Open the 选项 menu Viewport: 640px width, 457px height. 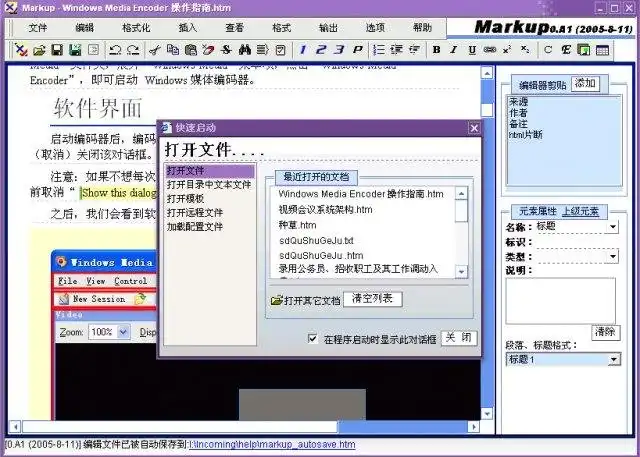click(375, 28)
